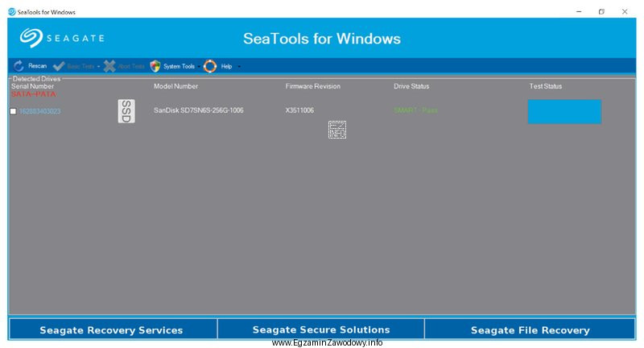
Task: Tick the checkbox for drive 162883403023
Action: 14,111
